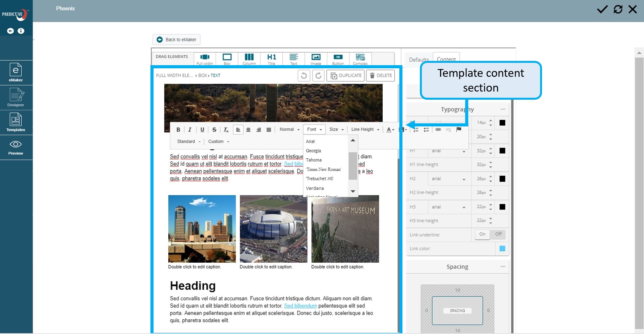Open Preview from left sidebar
This screenshot has height=334, width=644.
click(16, 147)
